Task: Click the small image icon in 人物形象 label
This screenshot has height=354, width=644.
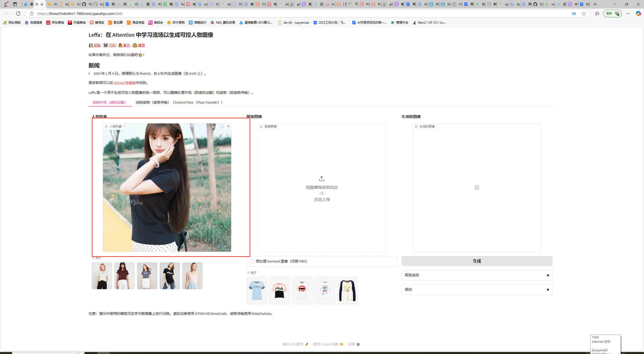Action: tap(106, 126)
